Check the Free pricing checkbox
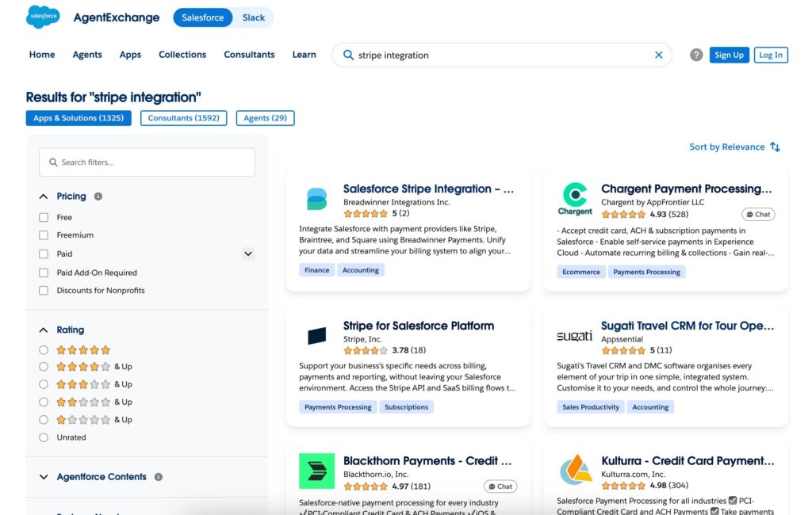The width and height of the screenshot is (812, 515). [44, 217]
